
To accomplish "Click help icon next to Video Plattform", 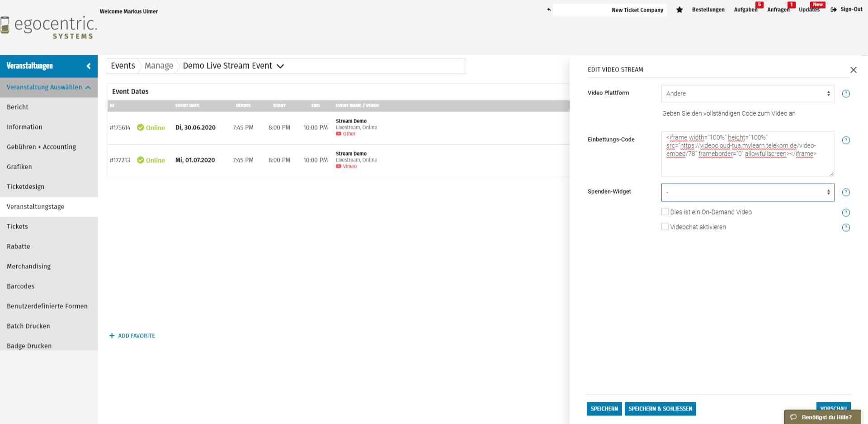I will tap(846, 94).
